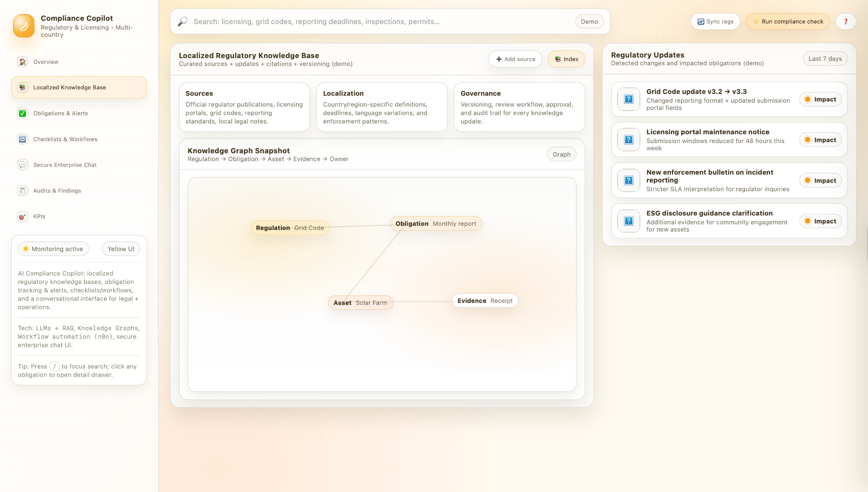Toggle the Demo mode pill
The image size is (868, 492).
[x=589, y=22]
